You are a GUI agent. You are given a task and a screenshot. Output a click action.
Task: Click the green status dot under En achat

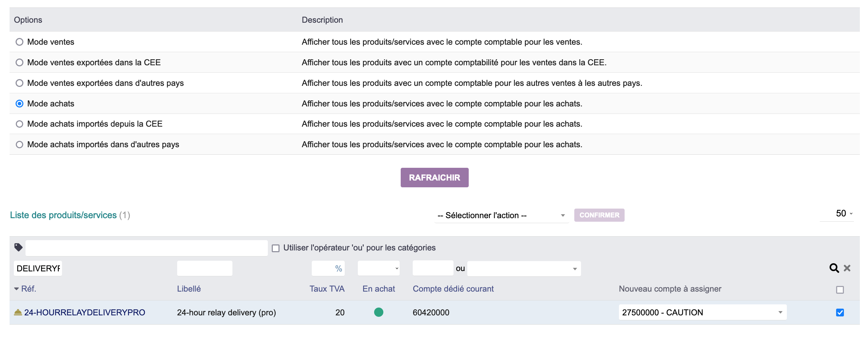point(379,313)
